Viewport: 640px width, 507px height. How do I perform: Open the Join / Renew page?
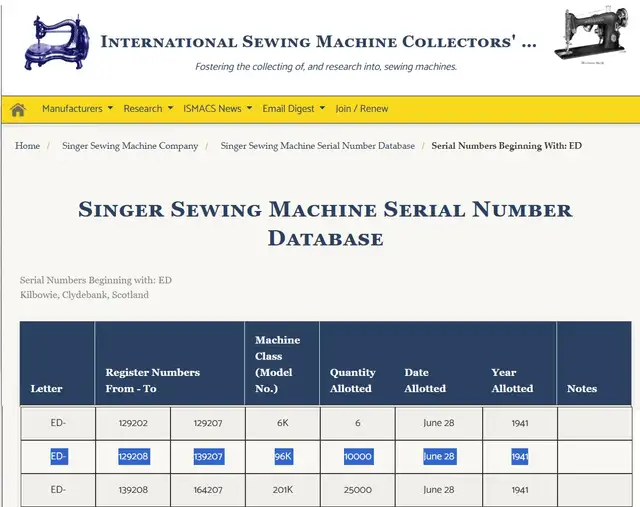pos(362,109)
